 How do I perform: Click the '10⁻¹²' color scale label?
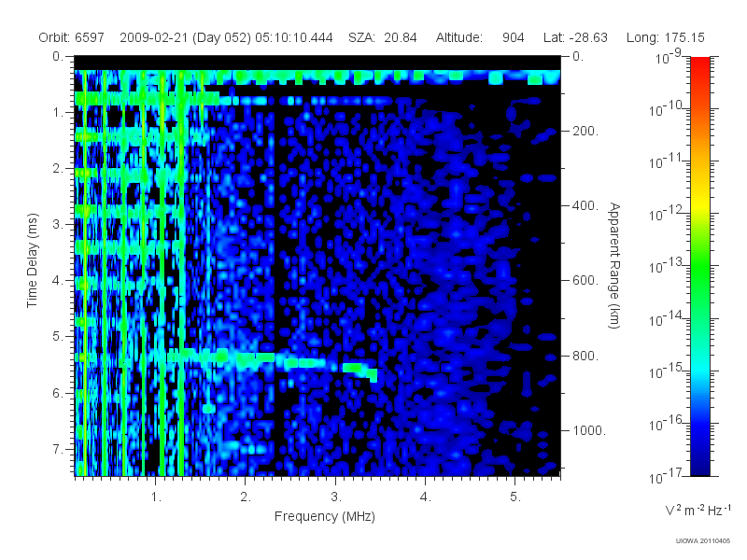666,214
